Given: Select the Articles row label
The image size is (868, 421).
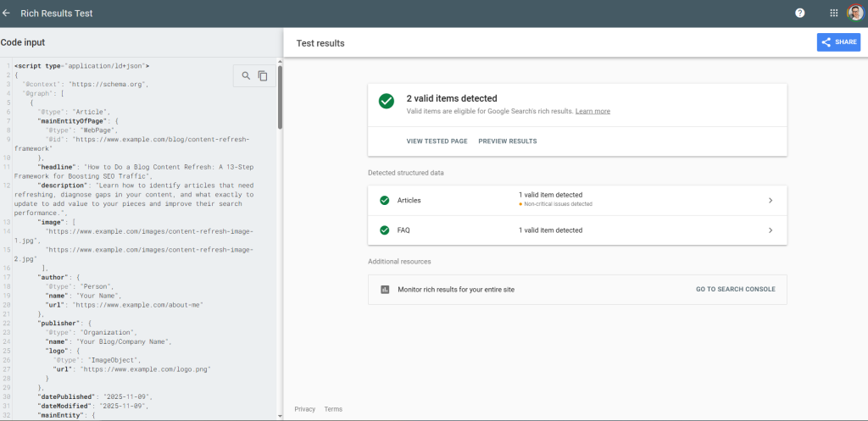Looking at the screenshot, I should 409,200.
